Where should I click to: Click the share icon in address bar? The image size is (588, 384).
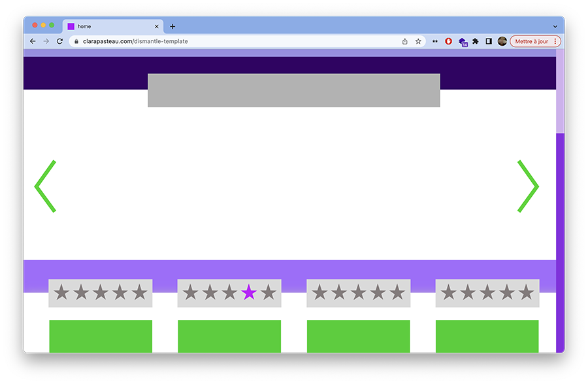(405, 41)
